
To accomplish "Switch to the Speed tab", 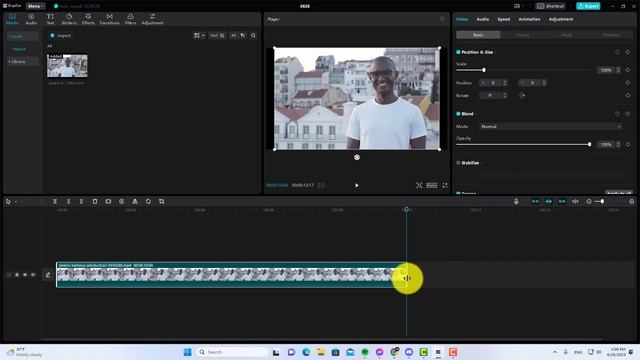I will tap(503, 19).
